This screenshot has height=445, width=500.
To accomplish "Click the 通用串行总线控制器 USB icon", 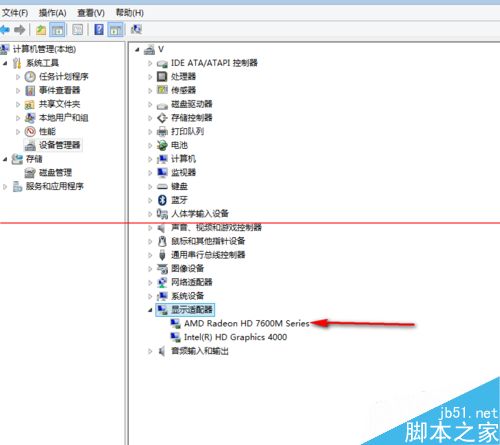I will (x=162, y=255).
